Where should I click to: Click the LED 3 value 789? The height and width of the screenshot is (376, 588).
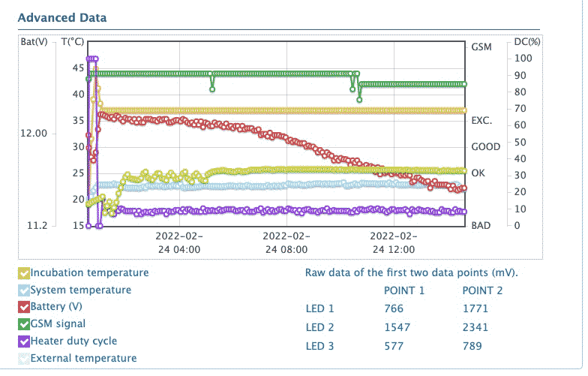point(473,346)
